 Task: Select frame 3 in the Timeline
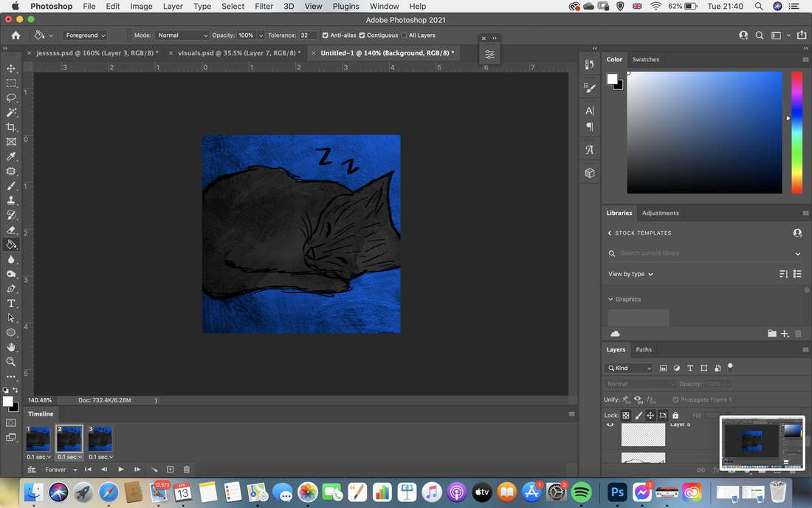[x=100, y=439]
